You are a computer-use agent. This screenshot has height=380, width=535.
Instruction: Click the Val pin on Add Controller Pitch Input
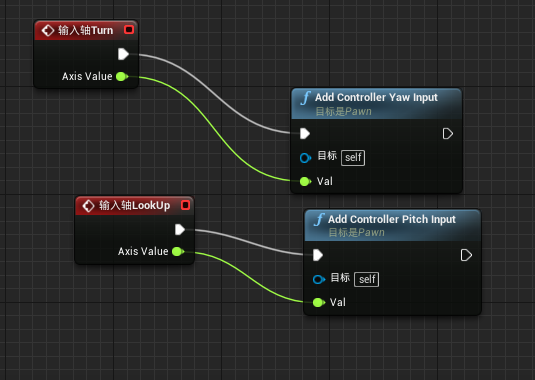(319, 302)
